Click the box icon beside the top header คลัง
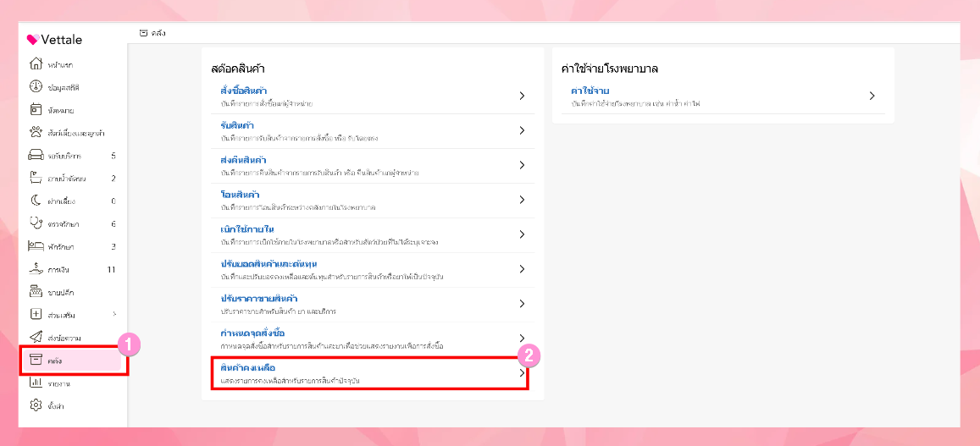The height and width of the screenshot is (446, 980). pos(144,32)
